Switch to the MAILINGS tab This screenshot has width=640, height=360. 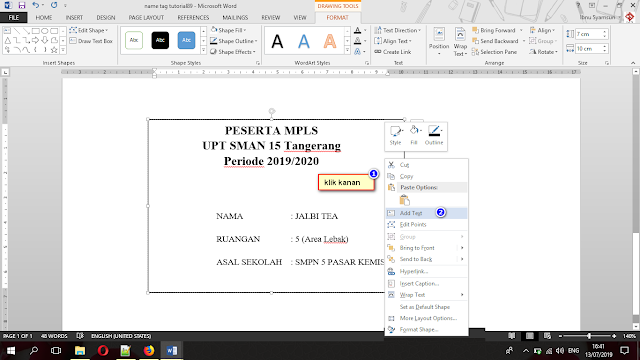click(235, 18)
